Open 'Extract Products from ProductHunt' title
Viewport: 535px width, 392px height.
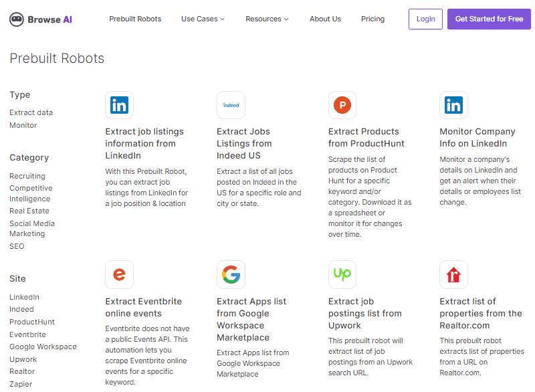[366, 138]
